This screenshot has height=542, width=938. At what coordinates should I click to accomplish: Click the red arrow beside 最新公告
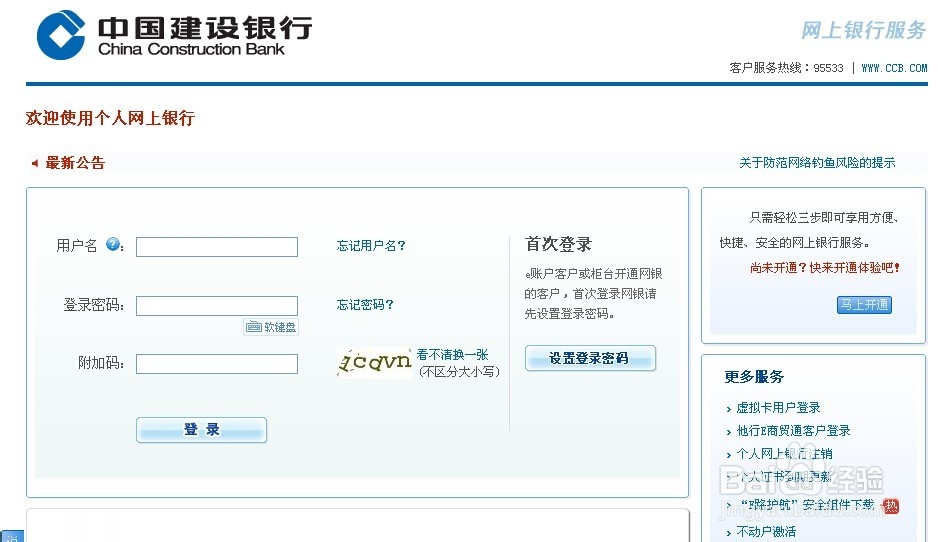click(x=35, y=163)
